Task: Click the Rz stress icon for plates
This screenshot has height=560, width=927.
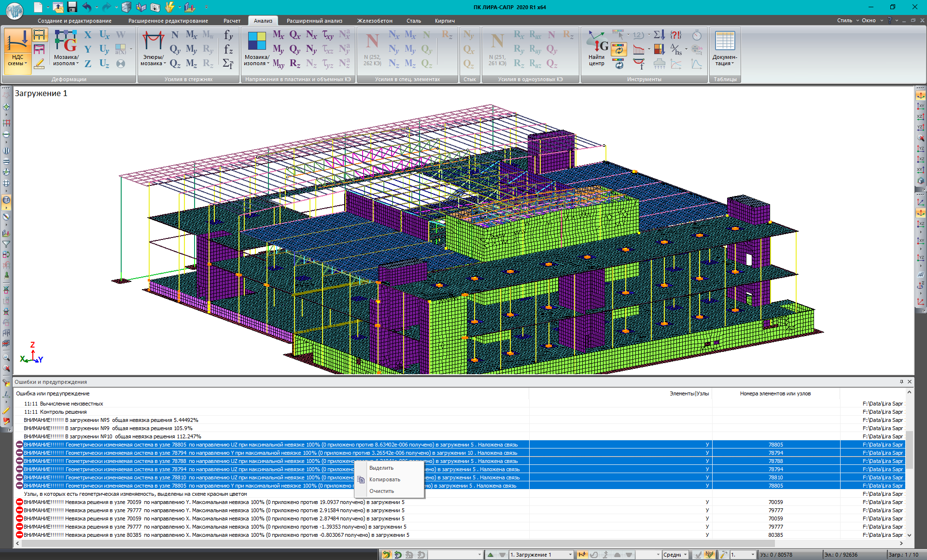Action: click(x=295, y=63)
